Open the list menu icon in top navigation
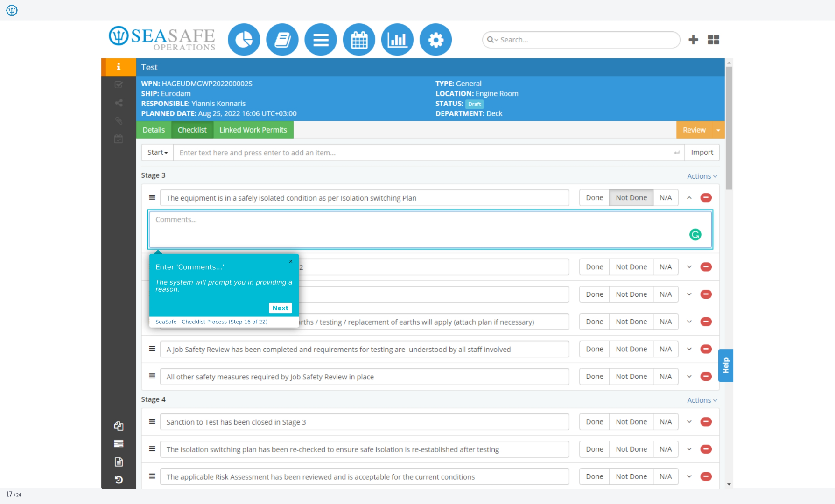The image size is (835, 504). [321, 40]
